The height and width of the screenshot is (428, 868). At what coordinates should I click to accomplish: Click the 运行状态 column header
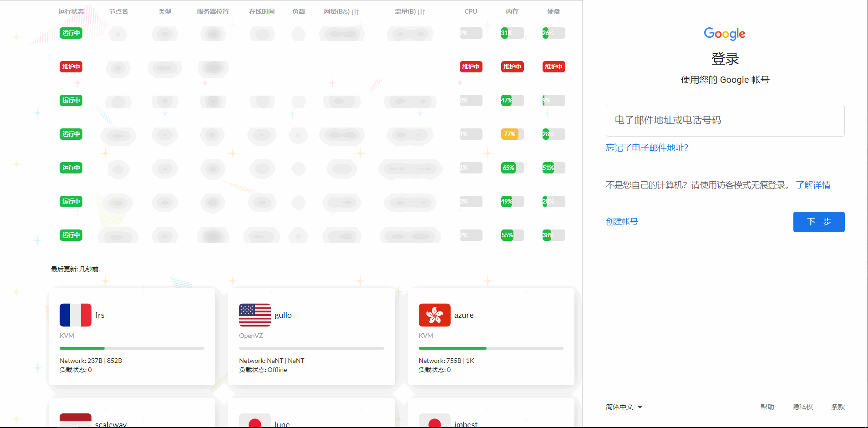pos(71,11)
